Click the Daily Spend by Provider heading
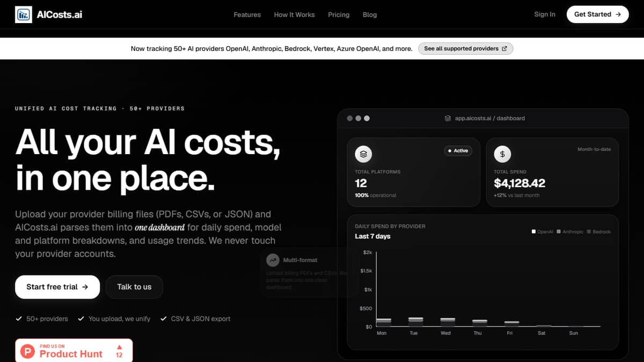 tap(390, 226)
